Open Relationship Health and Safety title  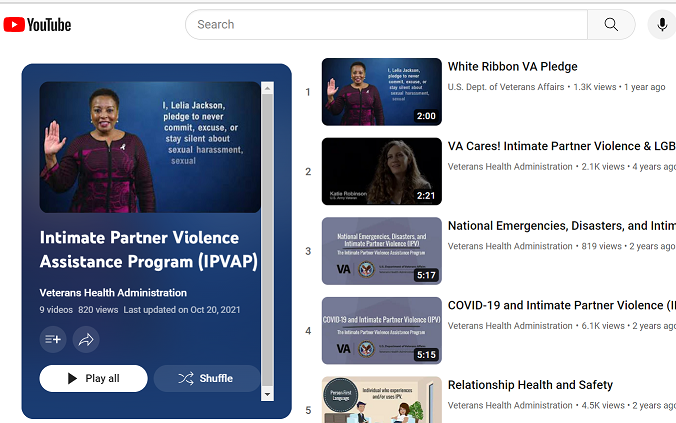(530, 385)
